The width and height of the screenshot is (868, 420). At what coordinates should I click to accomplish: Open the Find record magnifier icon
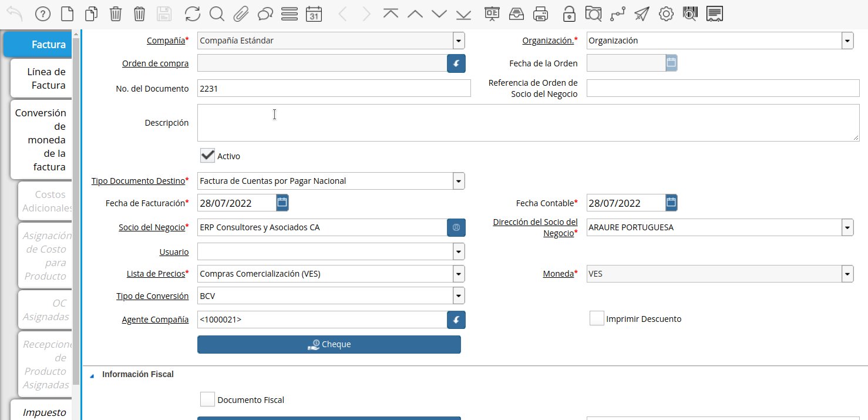click(x=217, y=14)
